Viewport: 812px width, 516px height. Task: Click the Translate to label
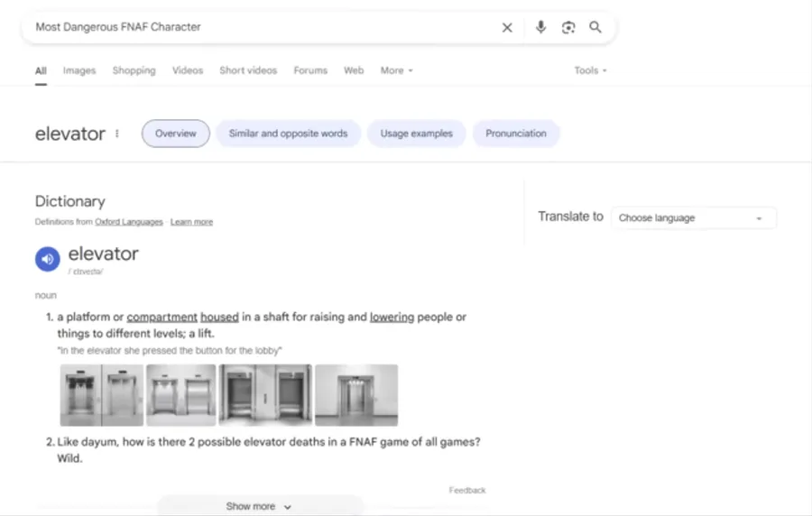[571, 217]
